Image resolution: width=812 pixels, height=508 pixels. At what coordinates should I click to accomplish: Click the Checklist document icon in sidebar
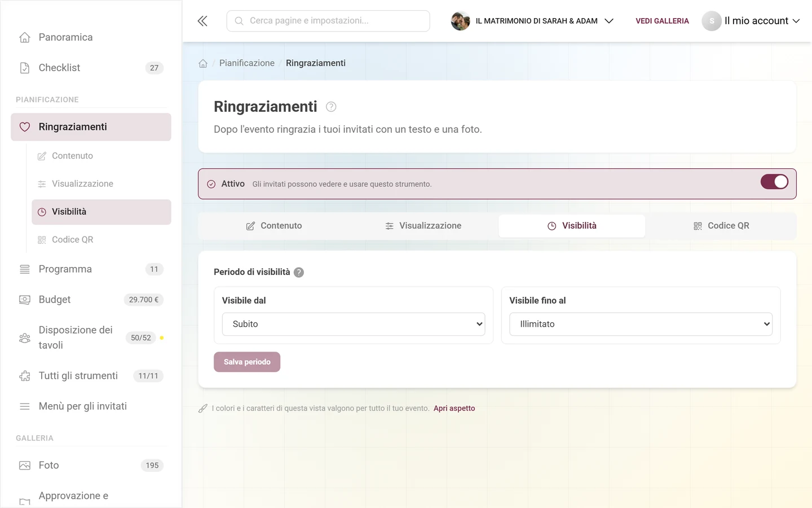click(x=25, y=68)
